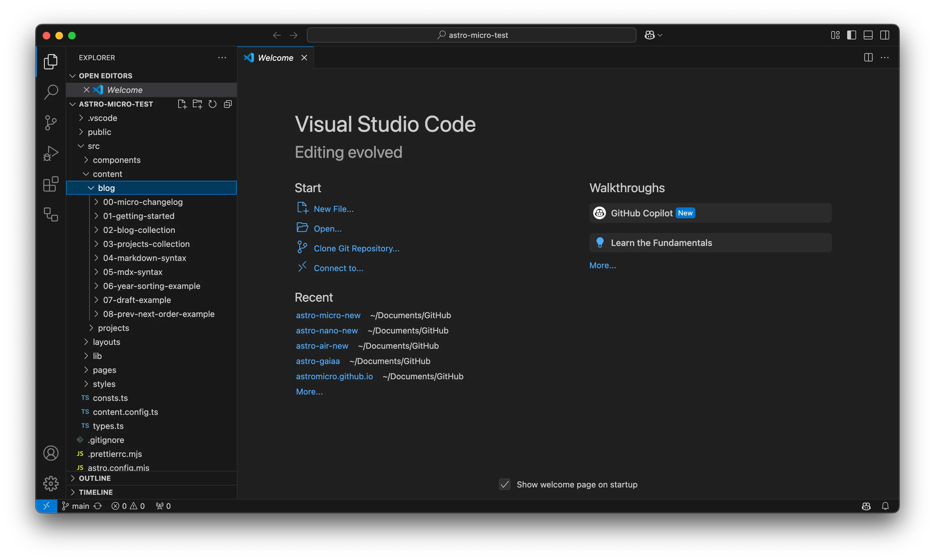Open content.config.ts file

click(151, 411)
